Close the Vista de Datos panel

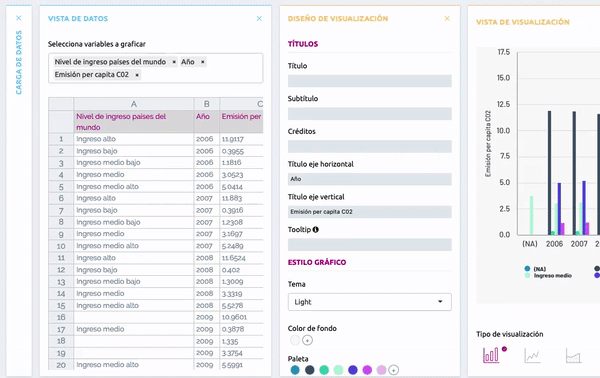(x=259, y=18)
